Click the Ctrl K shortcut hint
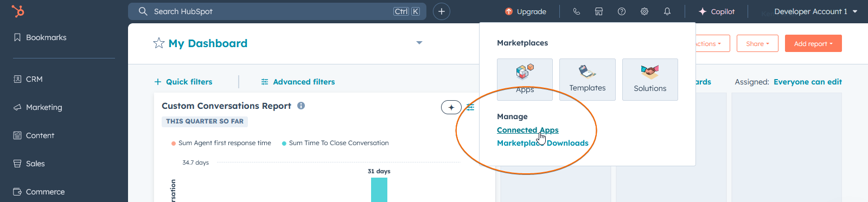 coord(407,11)
